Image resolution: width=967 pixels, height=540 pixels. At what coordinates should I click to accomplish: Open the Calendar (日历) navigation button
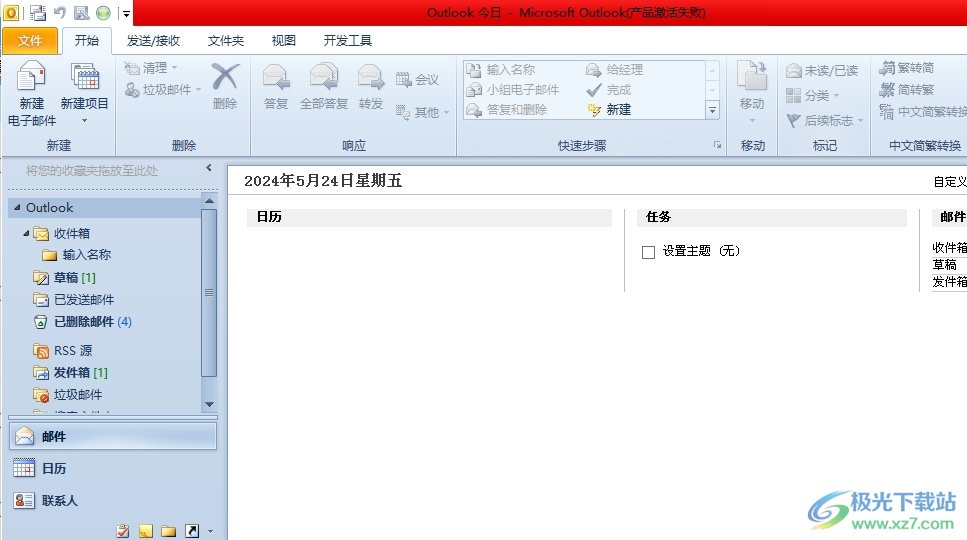tap(113, 468)
